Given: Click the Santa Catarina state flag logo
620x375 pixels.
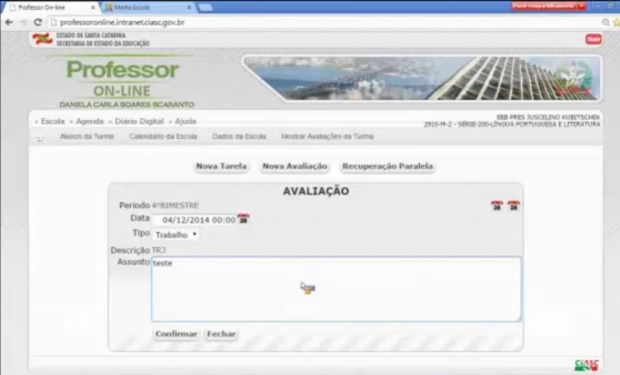Looking at the screenshot, I should [43, 39].
